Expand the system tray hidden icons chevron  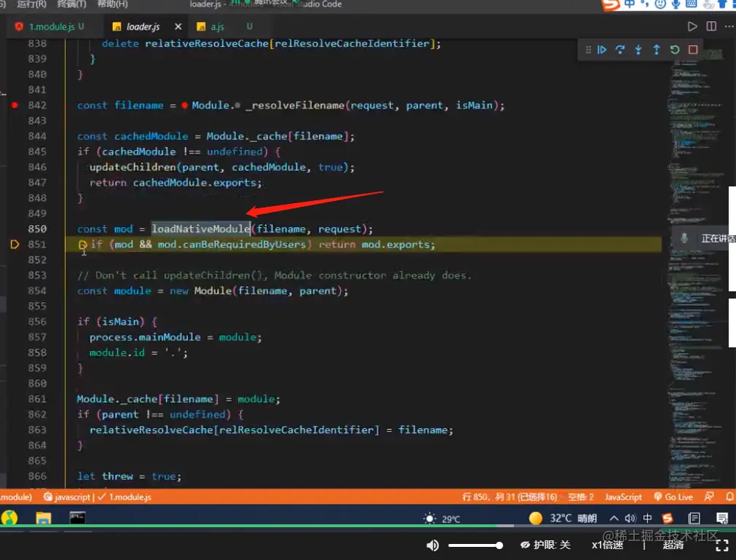(614, 518)
